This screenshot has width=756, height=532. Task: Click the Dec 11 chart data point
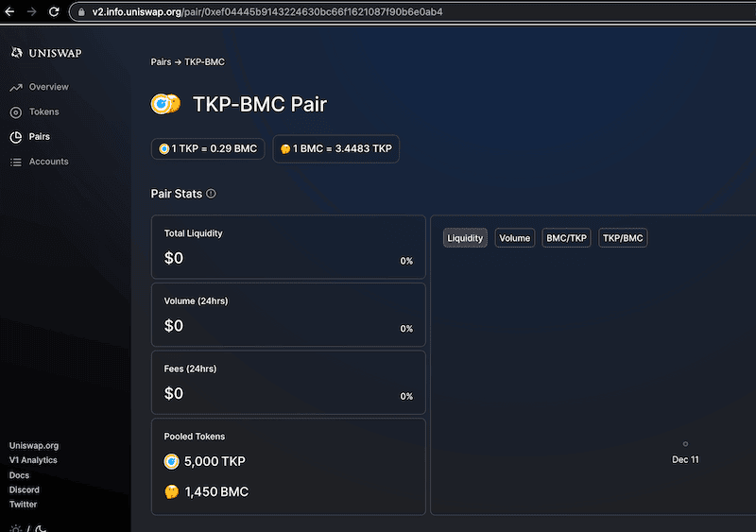click(x=685, y=444)
